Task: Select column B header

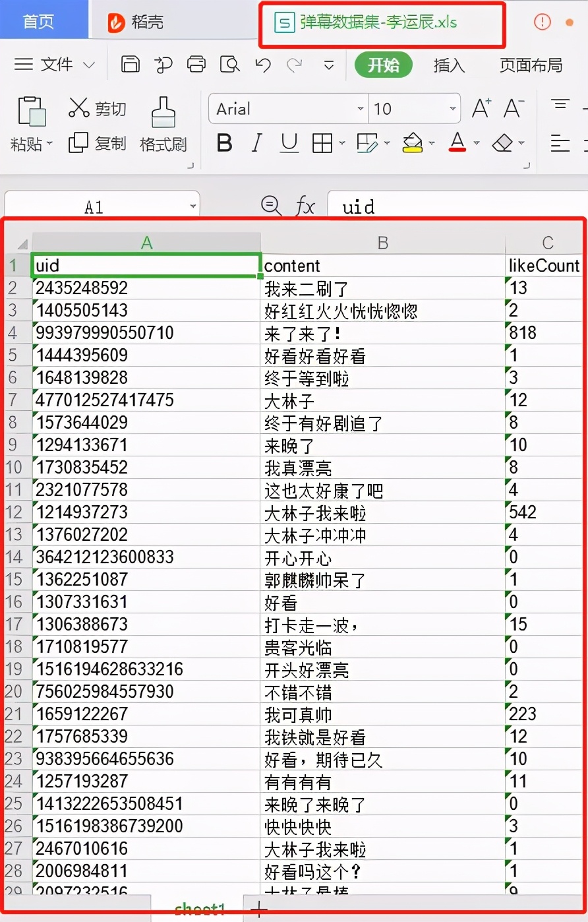Action: (x=383, y=243)
